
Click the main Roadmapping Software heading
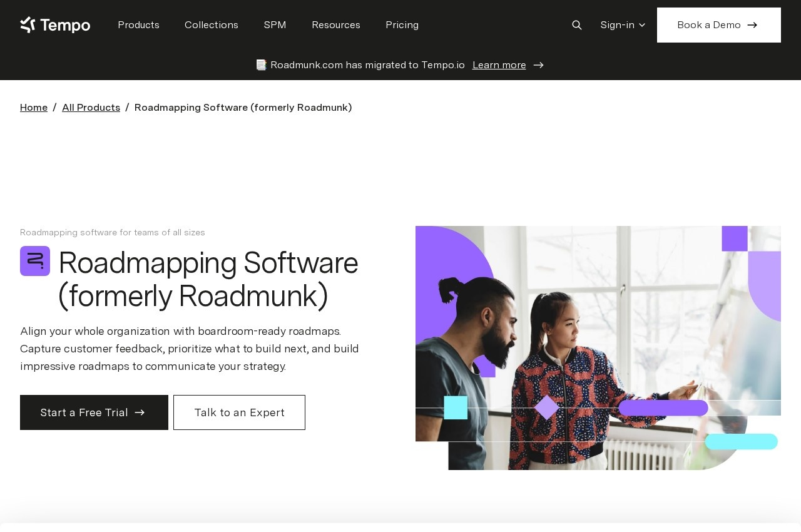208,279
